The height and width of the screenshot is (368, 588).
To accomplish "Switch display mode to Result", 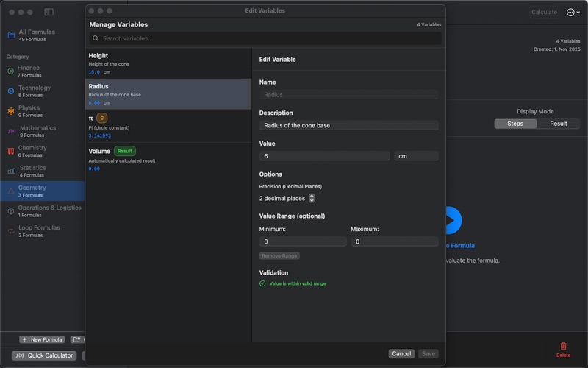I will point(559,124).
